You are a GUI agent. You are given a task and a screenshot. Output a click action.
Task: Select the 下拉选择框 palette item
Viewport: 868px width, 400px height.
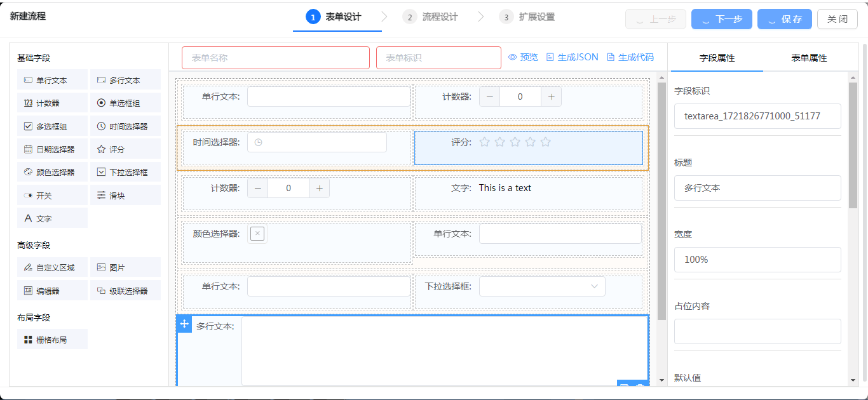point(125,172)
